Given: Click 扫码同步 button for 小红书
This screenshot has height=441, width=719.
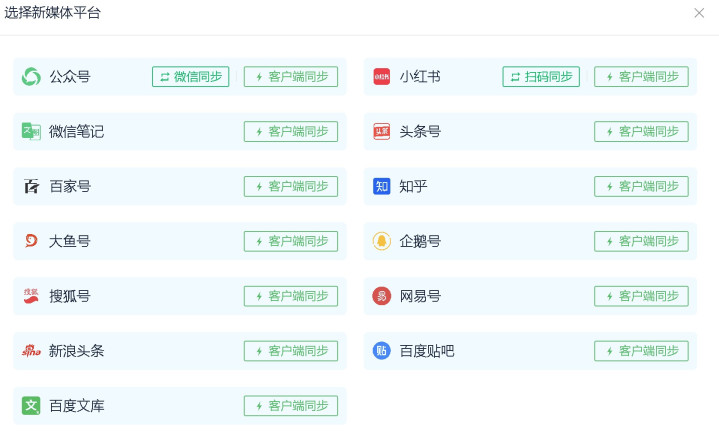Looking at the screenshot, I should click(x=541, y=77).
